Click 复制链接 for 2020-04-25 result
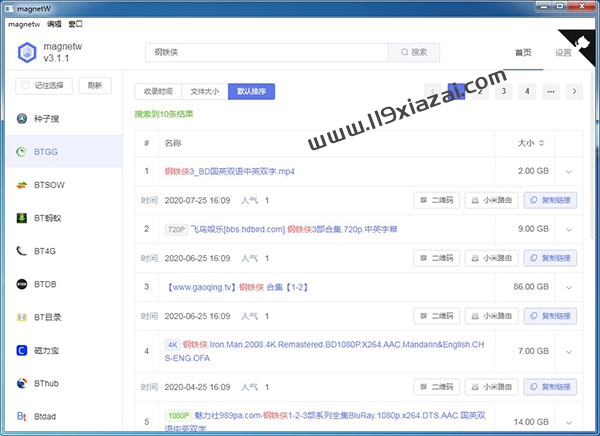 (550, 387)
